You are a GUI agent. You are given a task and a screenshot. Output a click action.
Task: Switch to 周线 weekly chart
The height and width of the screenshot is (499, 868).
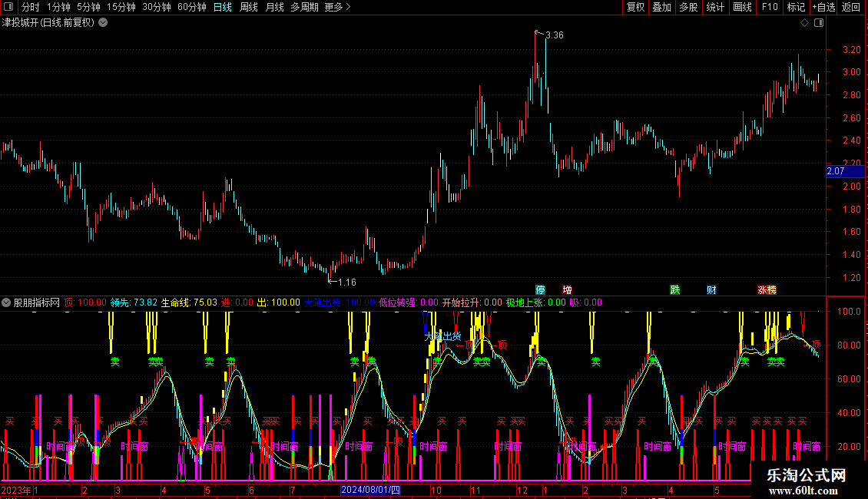(249, 7)
